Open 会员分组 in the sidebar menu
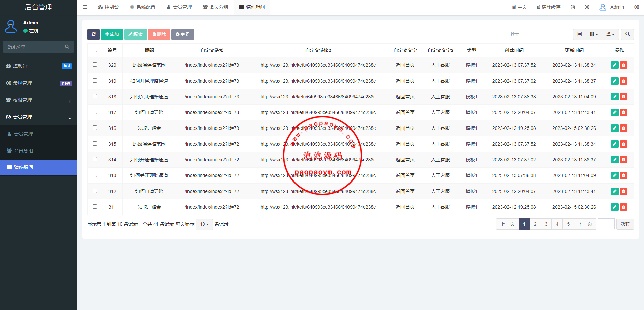Screen dimensions: 644x310 (x=23, y=151)
